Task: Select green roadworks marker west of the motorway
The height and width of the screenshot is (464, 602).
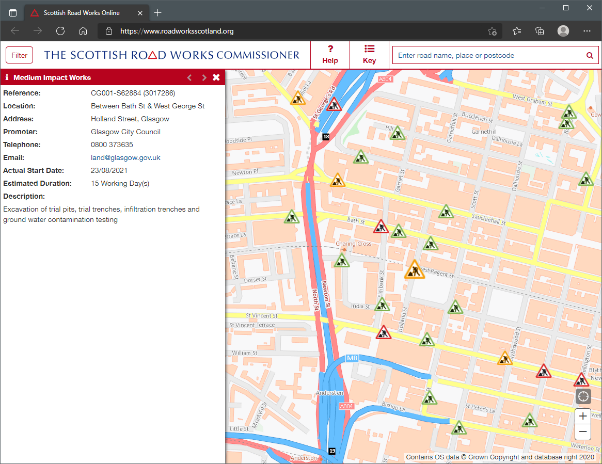Action: tap(292, 217)
